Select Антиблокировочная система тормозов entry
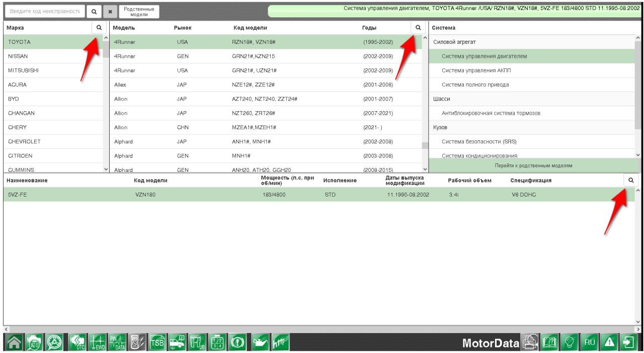The width and height of the screenshot is (644, 353). (x=491, y=113)
